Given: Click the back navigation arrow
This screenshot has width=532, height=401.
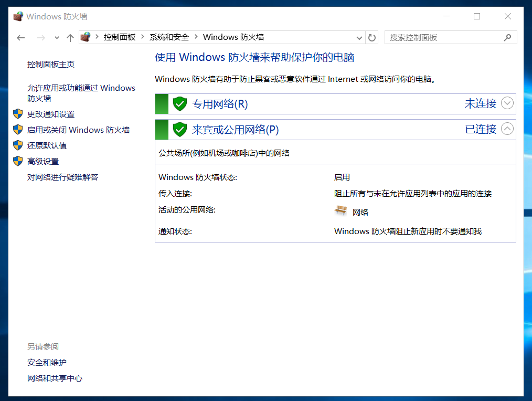Looking at the screenshot, I should click(x=21, y=38).
